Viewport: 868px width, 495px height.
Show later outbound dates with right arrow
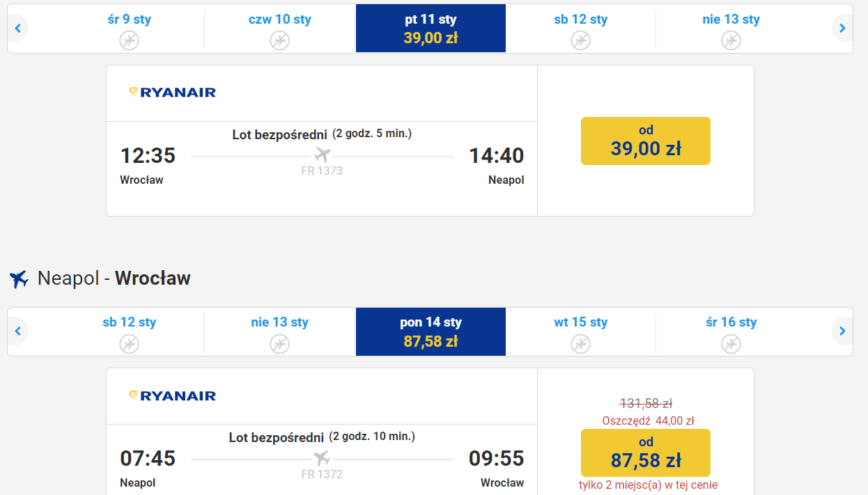pyautogui.click(x=842, y=29)
